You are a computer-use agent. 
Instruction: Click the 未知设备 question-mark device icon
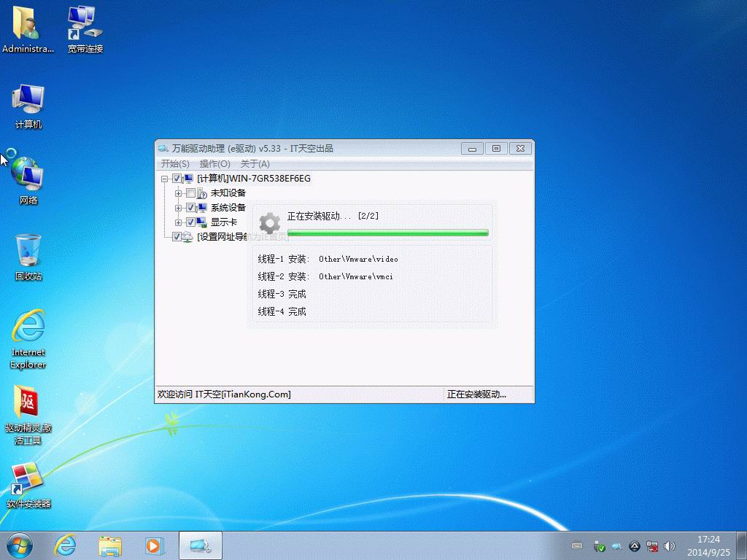point(202,193)
